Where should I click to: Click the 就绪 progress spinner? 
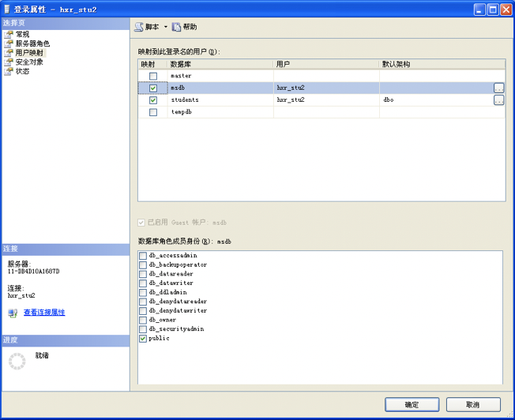pyautogui.click(x=17, y=362)
